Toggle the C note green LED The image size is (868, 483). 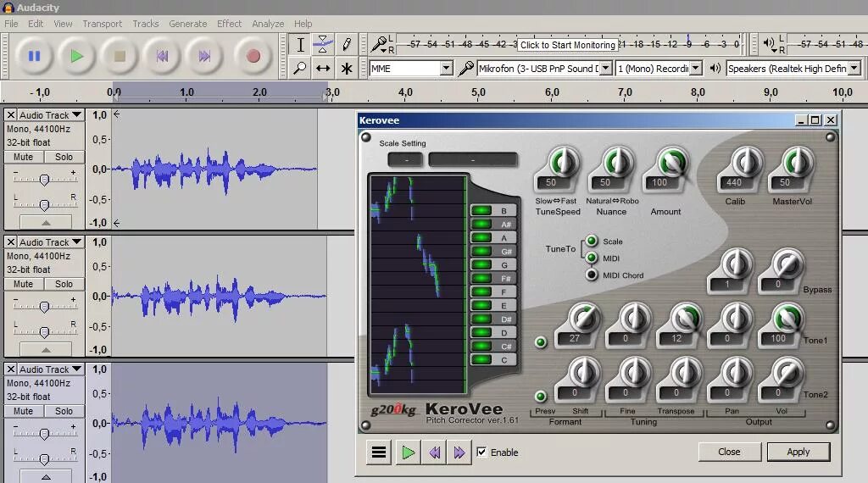[481, 359]
